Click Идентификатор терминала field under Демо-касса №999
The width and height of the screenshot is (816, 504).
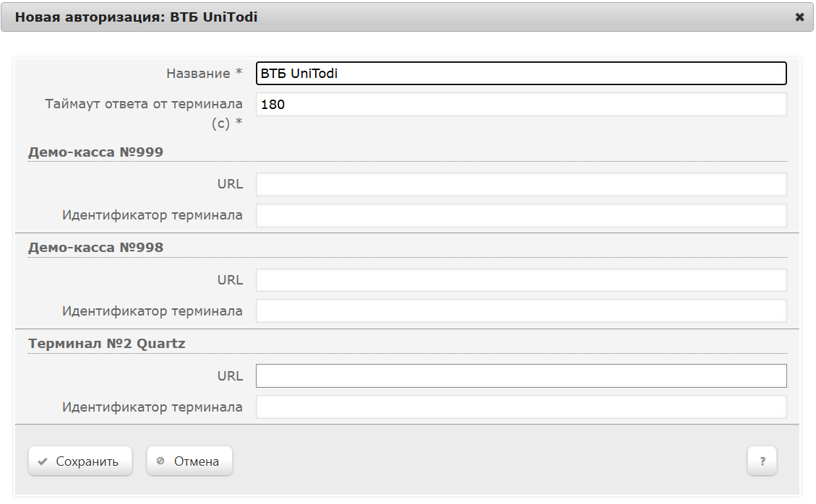[x=520, y=215]
